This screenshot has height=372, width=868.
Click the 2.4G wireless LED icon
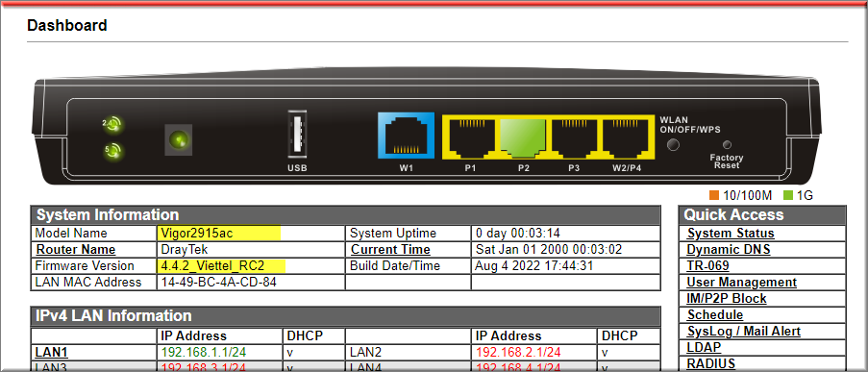(112, 125)
